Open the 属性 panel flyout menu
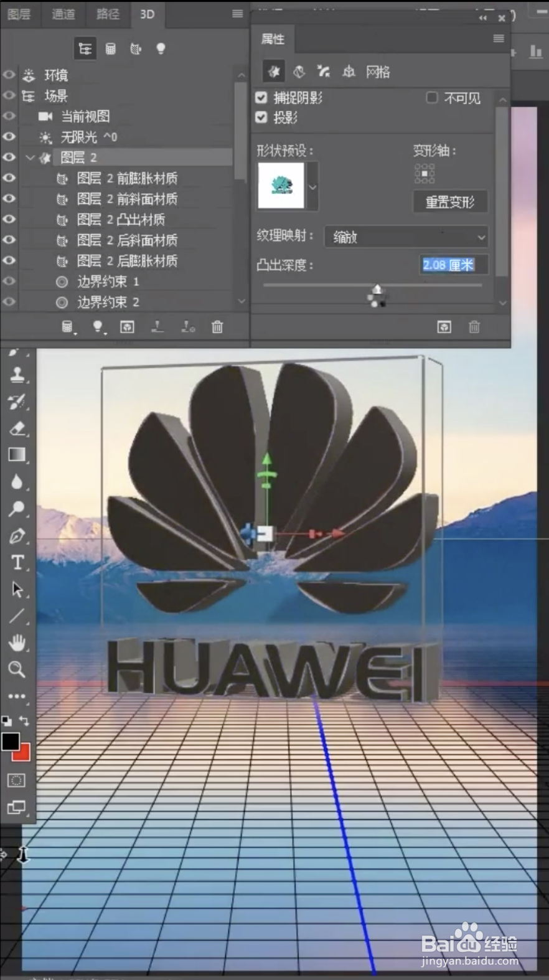549x980 pixels. click(x=499, y=39)
